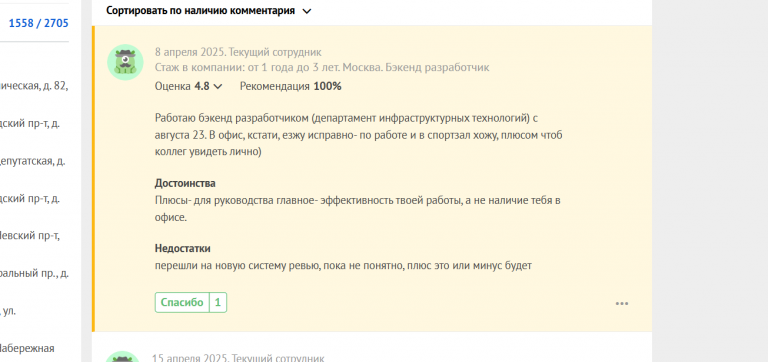Click the chevron next to the sort label
The height and width of the screenshot is (362, 768).
307,11
